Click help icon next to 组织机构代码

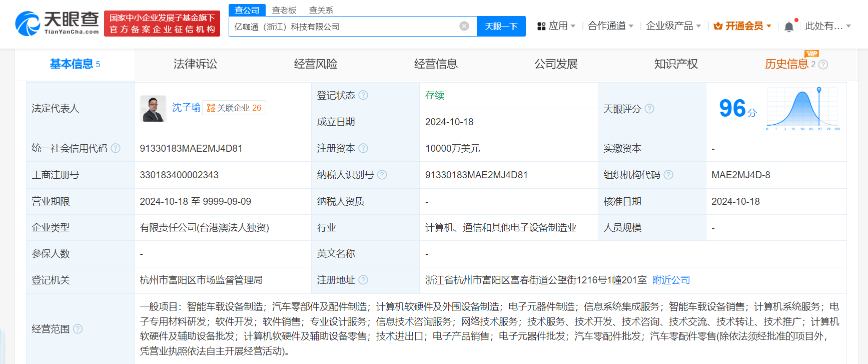668,175
